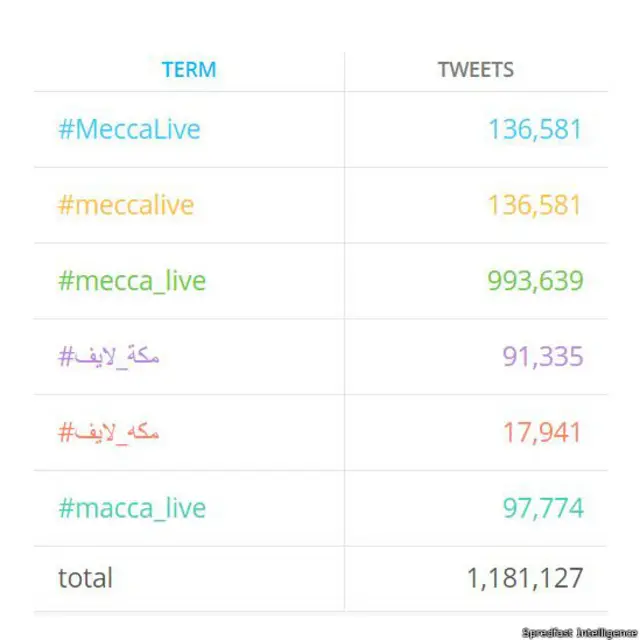
Task: Click the 1,181,127 total tweets value
Action: pos(524,577)
